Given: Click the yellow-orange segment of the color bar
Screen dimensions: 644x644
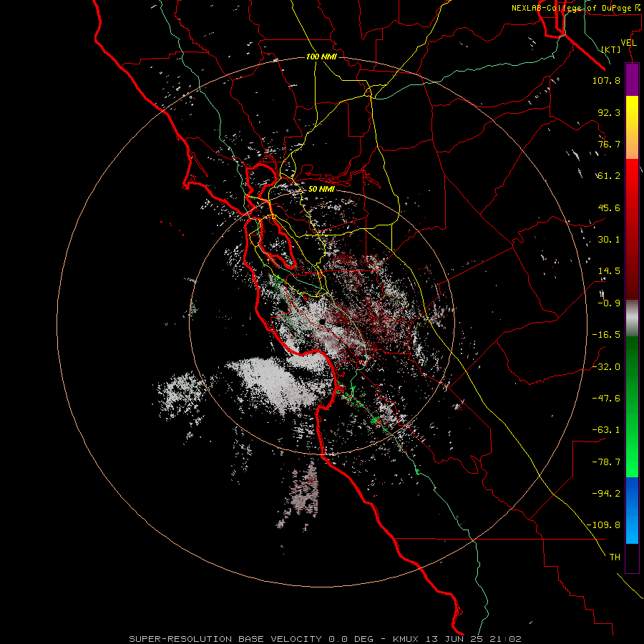Looking at the screenshot, I should click(632, 127).
